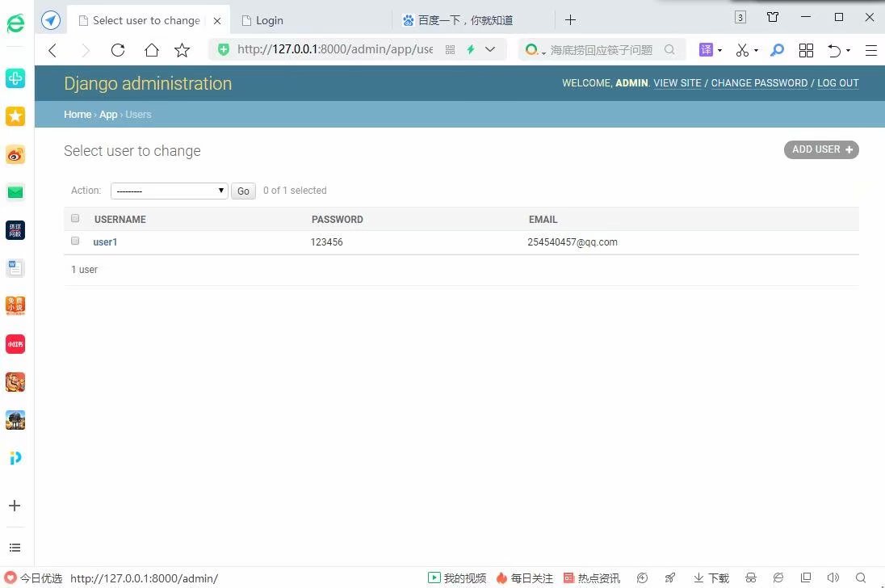Image resolution: width=885 pixels, height=588 pixels.
Task: Open the green plus sidebar app
Action: point(15,78)
